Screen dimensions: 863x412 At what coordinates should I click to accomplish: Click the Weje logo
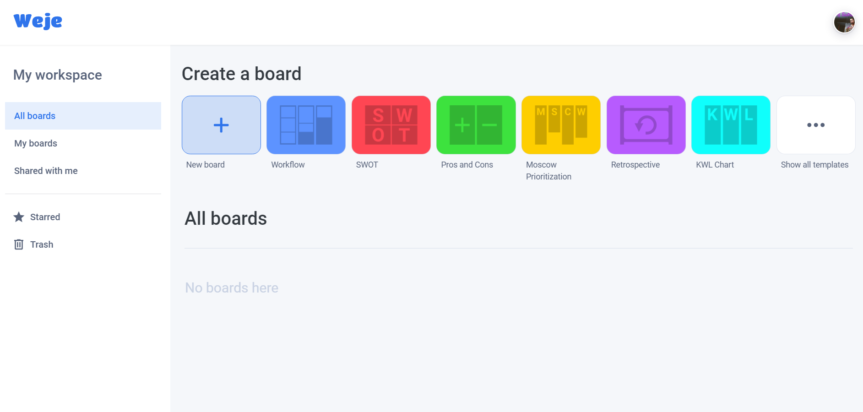tap(38, 21)
